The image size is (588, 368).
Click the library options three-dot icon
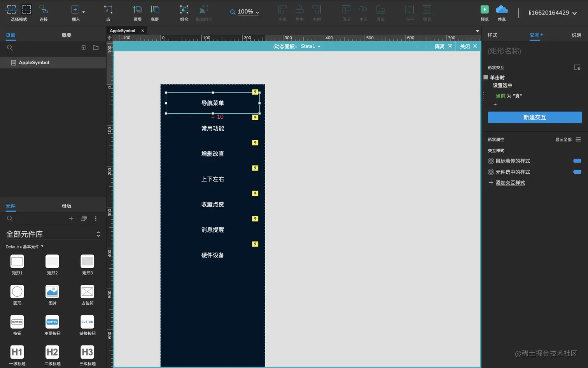pyautogui.click(x=96, y=218)
